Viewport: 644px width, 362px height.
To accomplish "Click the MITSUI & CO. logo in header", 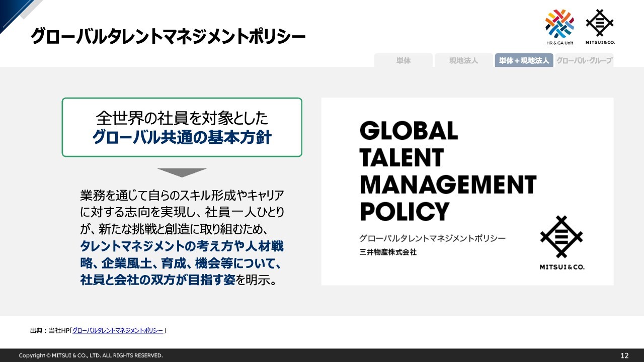I will point(599,25).
